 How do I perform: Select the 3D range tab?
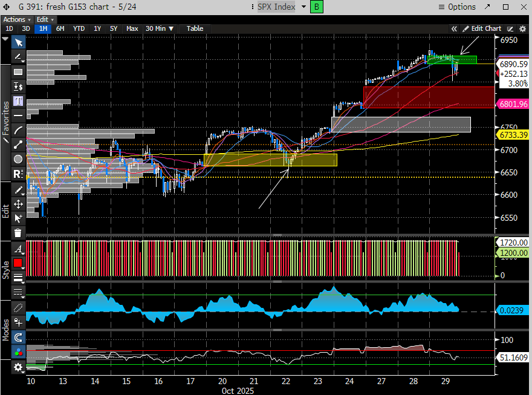coord(26,28)
